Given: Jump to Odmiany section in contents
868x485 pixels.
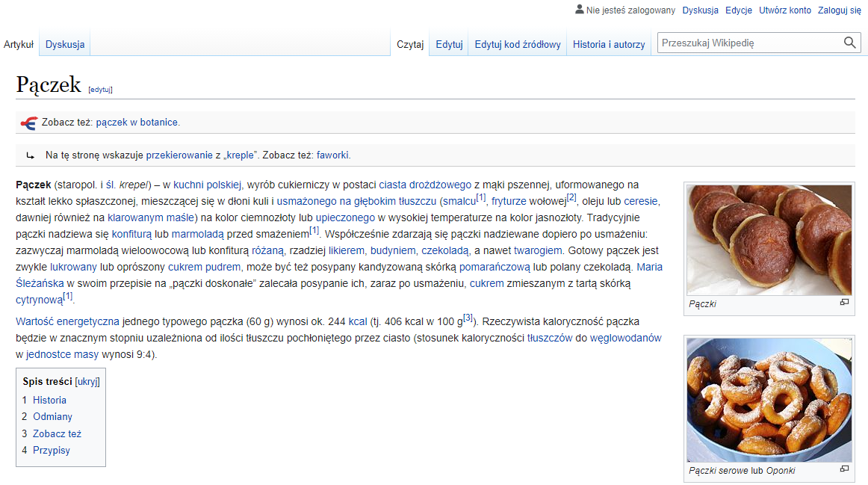Looking at the screenshot, I should [x=52, y=416].
